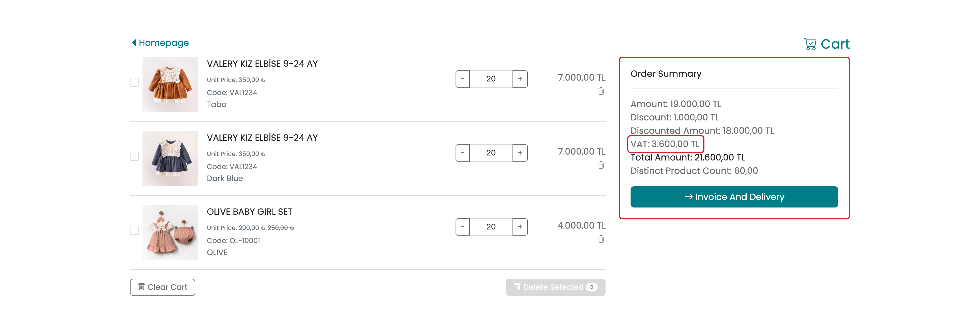Viewport: 980px width, 336px height.
Task: Decrease Taba dress quantity with minus
Action: coord(462,79)
